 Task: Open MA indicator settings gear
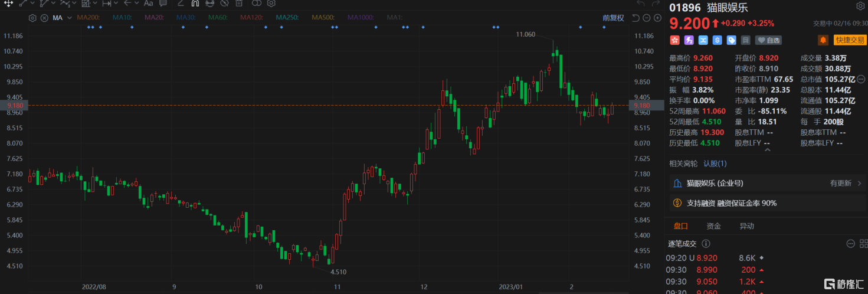pos(32,18)
